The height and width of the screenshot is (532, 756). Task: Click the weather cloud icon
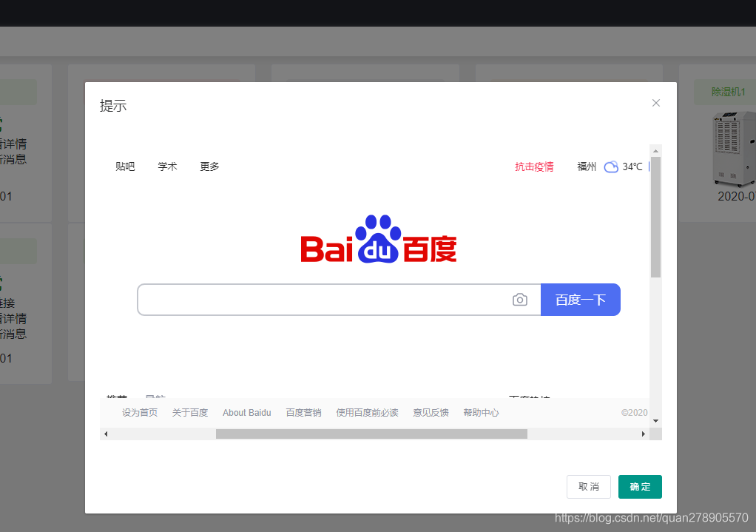pyautogui.click(x=611, y=167)
